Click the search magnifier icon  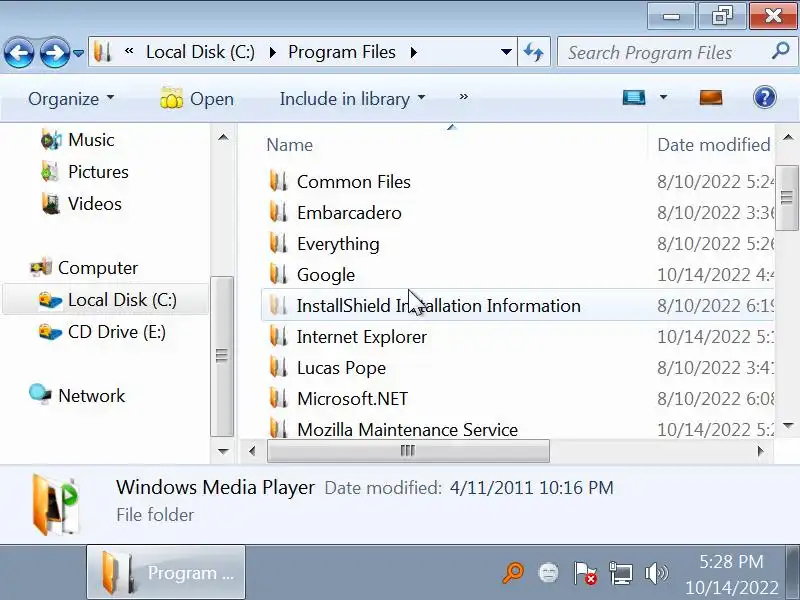coord(781,51)
